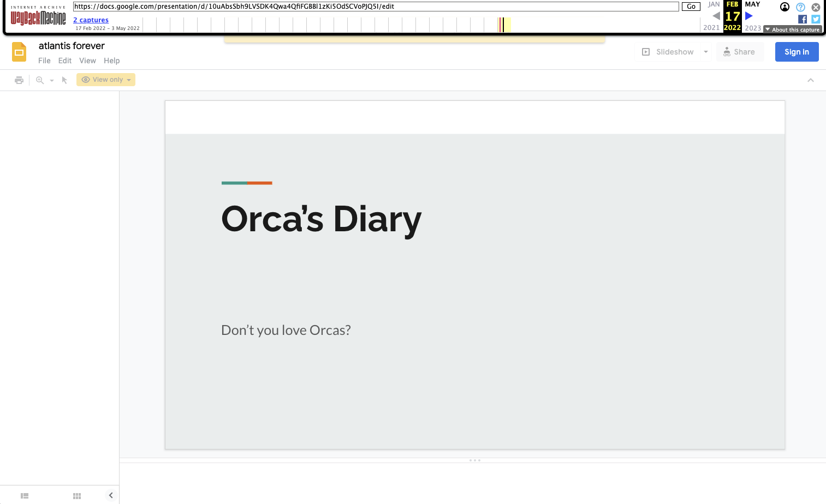
Task: Open the Edit menu
Action: [x=65, y=61]
